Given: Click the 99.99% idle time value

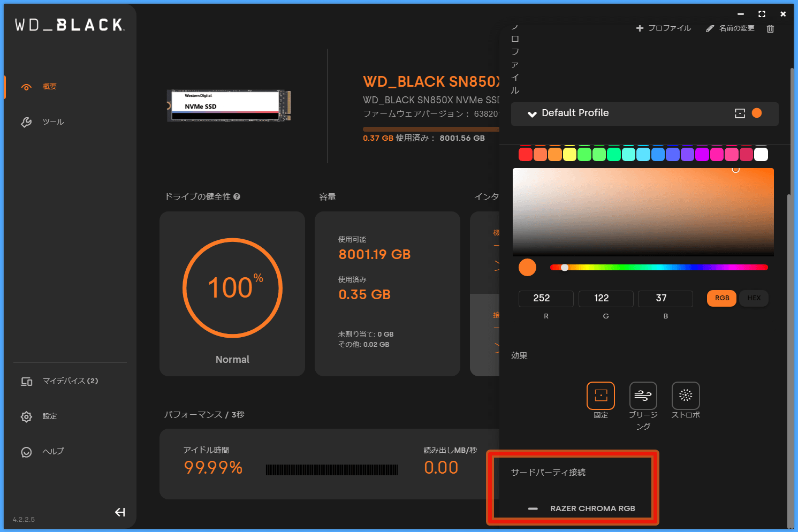Looking at the screenshot, I should point(213,468).
